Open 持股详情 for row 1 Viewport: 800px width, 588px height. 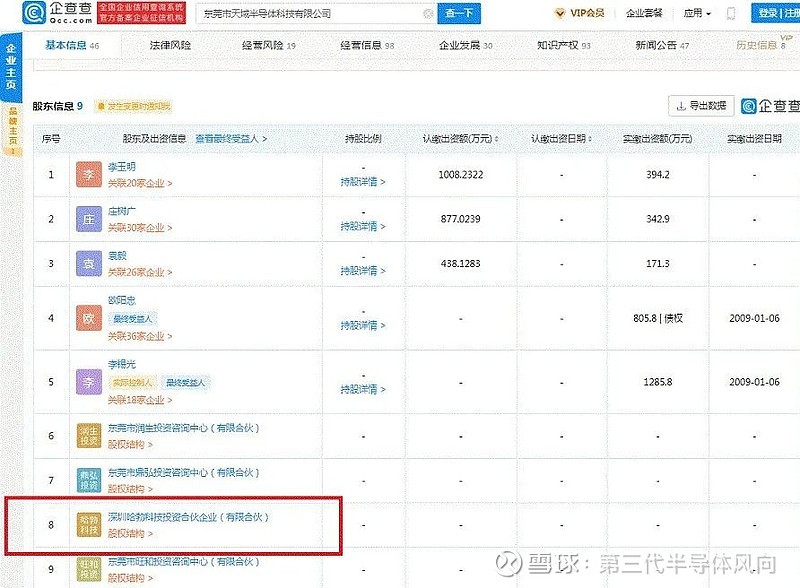click(363, 182)
